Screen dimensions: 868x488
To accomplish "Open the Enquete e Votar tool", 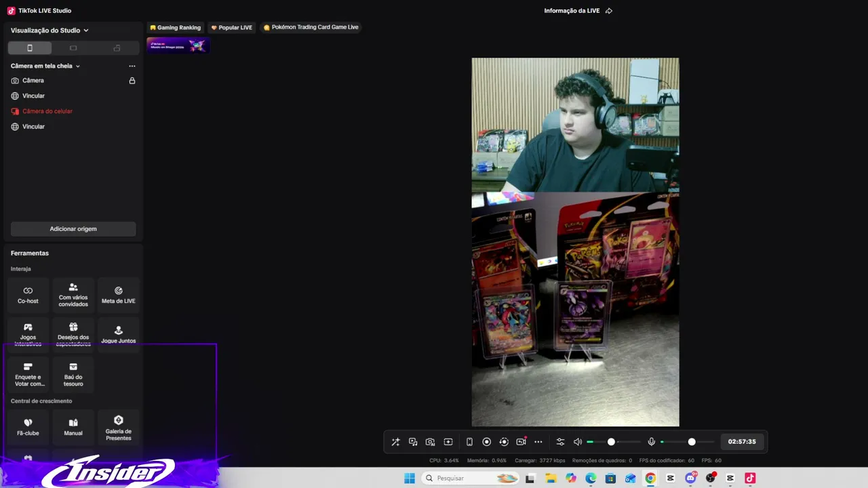I will 28,374.
